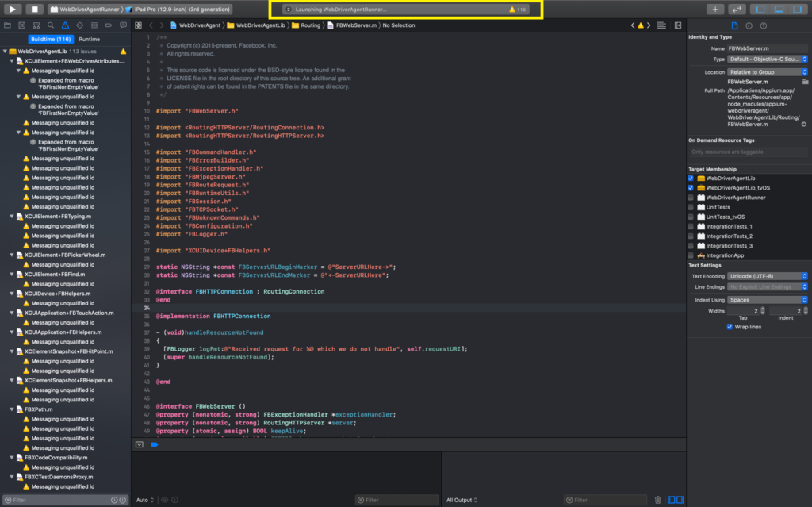The image size is (812, 507).
Task: Toggle the bottom debug area panel button
Action: pos(779,10)
